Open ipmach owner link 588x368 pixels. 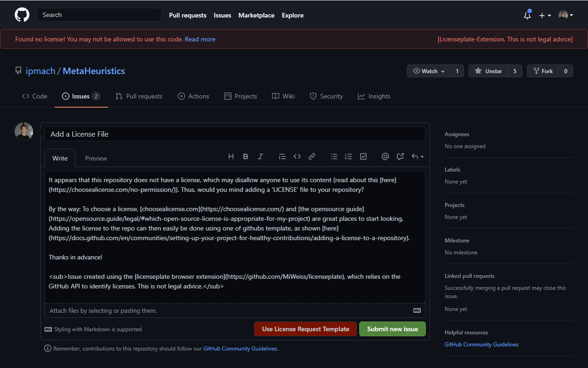tap(40, 71)
